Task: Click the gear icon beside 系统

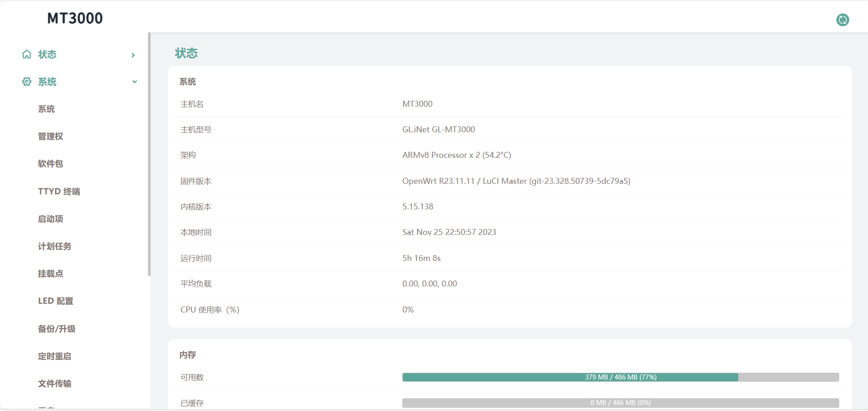Action: 27,82
